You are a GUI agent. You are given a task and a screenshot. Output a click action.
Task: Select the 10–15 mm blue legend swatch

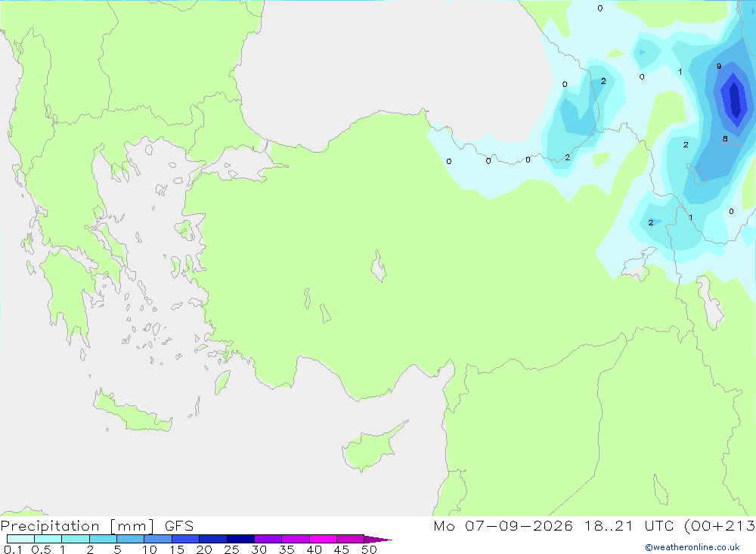point(158,539)
